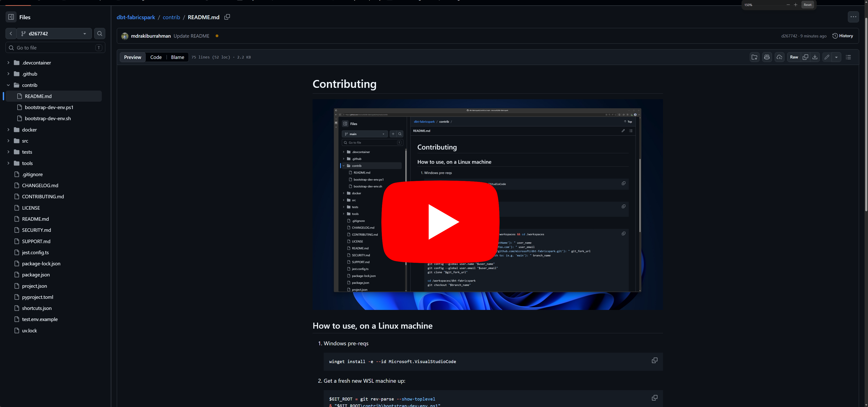Reset the 150% page zoom

[x=807, y=5]
